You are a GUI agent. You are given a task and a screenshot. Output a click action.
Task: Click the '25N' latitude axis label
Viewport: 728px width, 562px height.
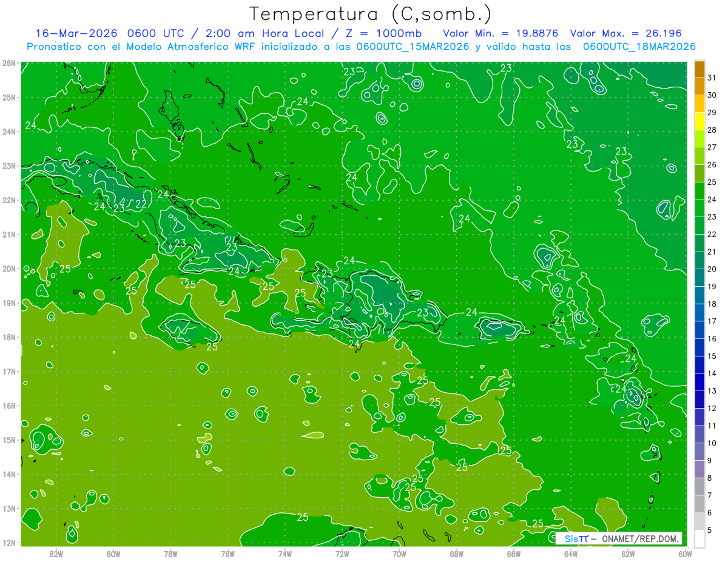pos(9,97)
